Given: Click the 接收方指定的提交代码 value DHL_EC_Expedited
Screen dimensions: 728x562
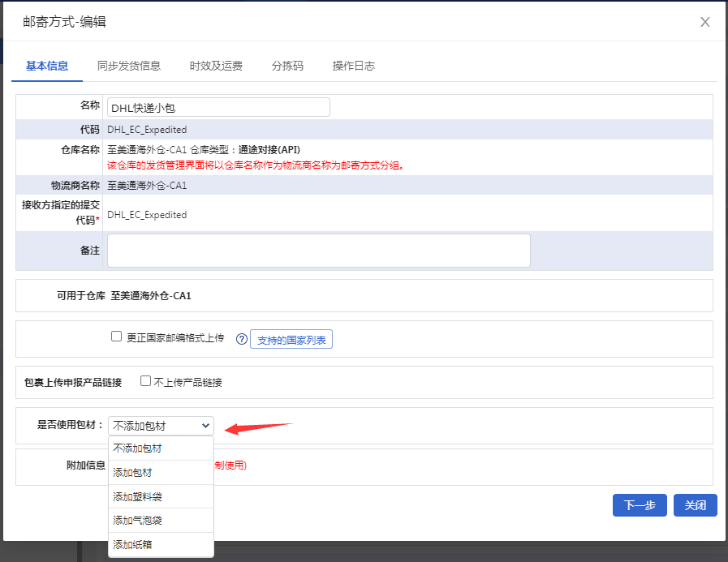Looking at the screenshot, I should click(147, 215).
